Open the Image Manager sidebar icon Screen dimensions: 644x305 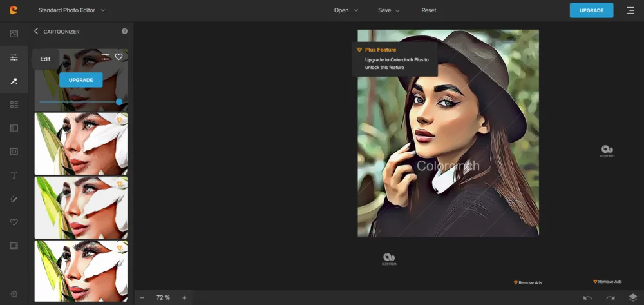tap(14, 34)
